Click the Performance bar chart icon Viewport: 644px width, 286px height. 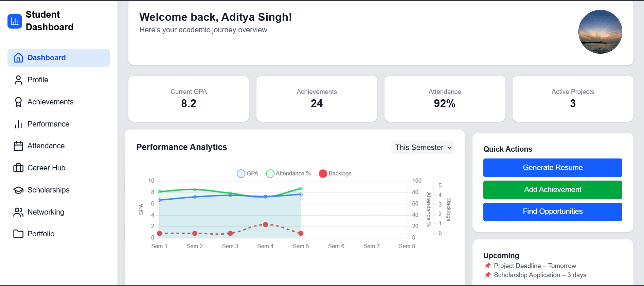pyautogui.click(x=18, y=124)
